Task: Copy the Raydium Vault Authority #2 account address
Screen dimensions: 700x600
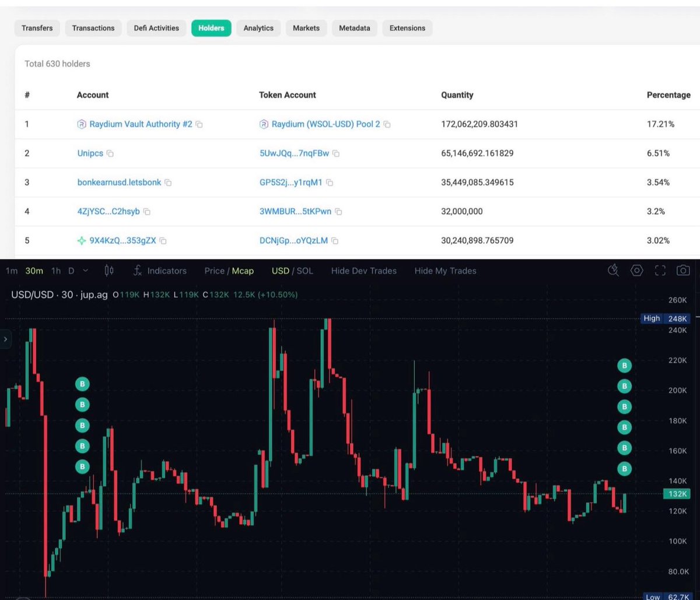Action: (x=199, y=125)
